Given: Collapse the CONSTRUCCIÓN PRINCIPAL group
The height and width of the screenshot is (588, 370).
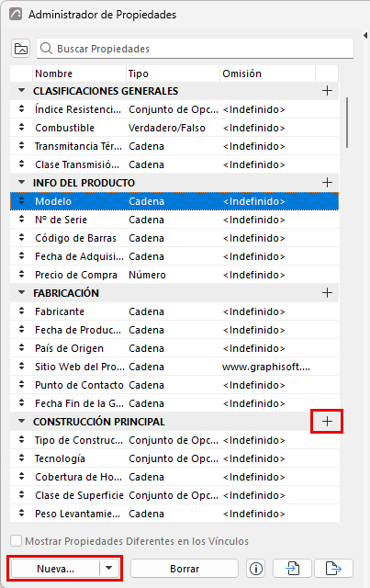Looking at the screenshot, I should click(x=22, y=422).
